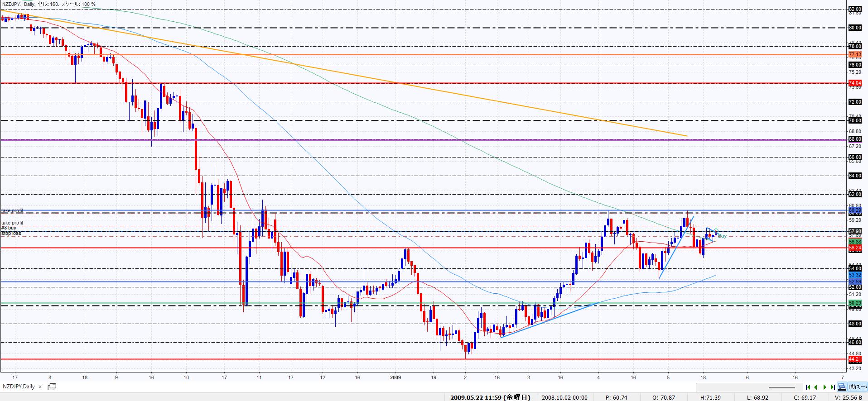Jump to the latest bar of the chart

click(x=833, y=387)
